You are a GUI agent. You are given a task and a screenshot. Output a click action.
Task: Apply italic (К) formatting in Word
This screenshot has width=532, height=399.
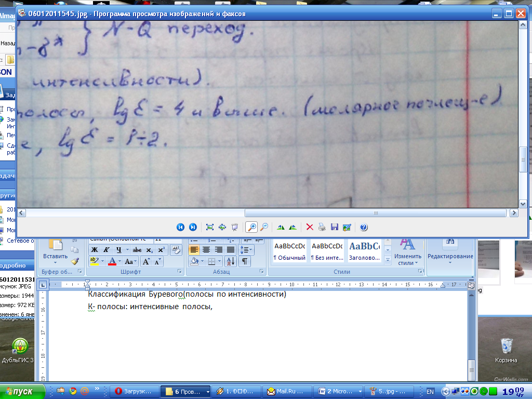pos(106,250)
